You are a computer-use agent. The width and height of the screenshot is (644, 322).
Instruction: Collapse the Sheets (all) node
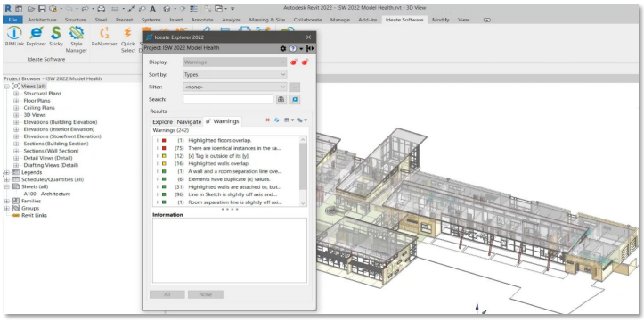[x=6, y=186]
